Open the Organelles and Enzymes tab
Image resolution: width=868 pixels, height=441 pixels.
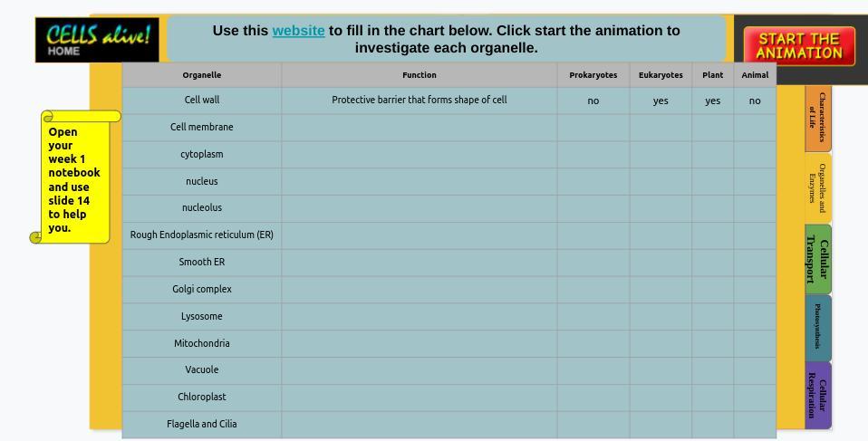click(x=817, y=187)
